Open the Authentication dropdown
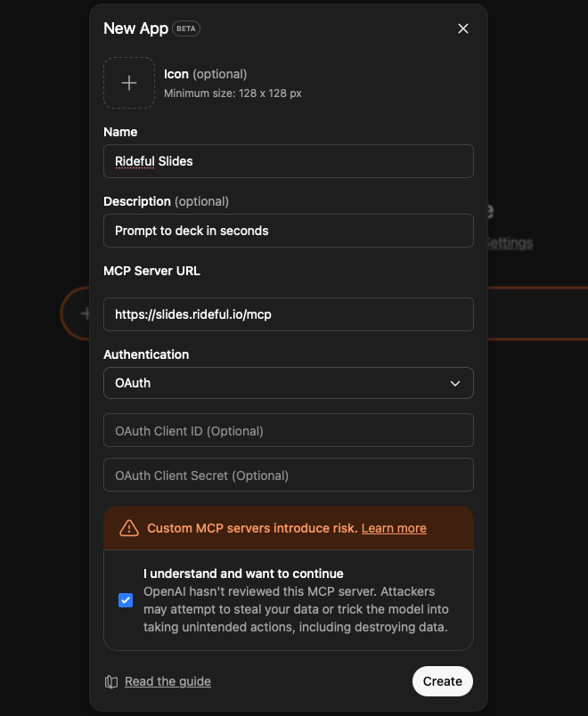Screen dimensions: 588x716 point(288,382)
